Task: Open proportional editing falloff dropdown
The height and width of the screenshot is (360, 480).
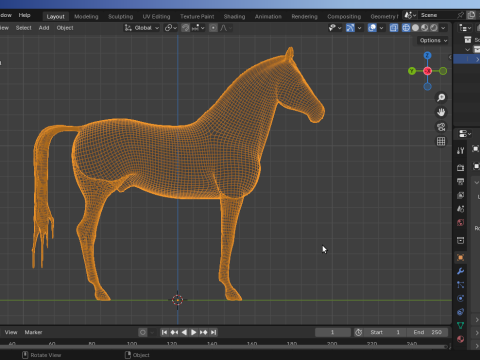Action: (x=226, y=28)
